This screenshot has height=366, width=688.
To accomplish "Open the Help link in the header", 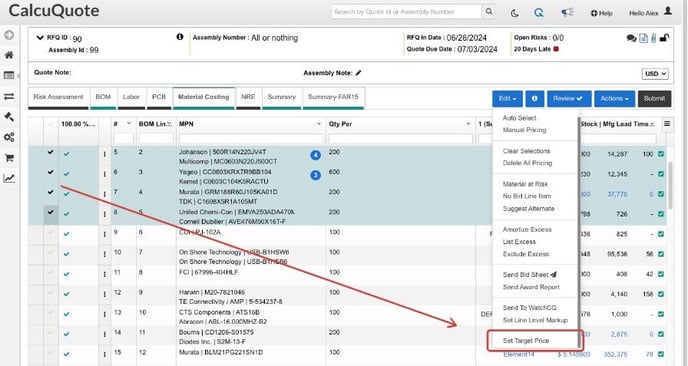I will (601, 13).
